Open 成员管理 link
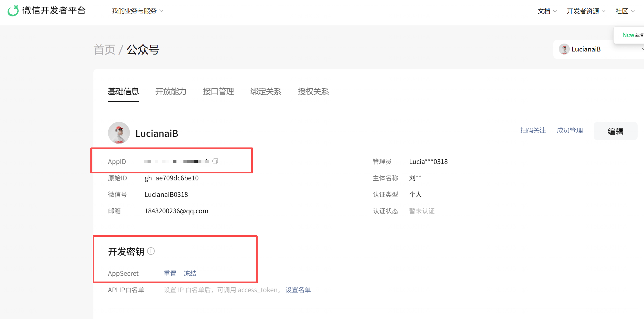This screenshot has height=319, width=644. click(x=570, y=130)
